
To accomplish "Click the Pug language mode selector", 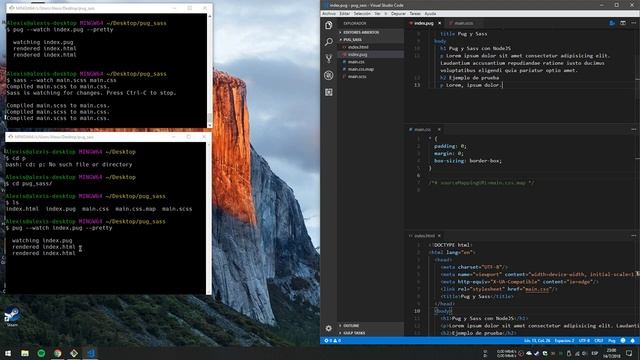I will (x=612, y=340).
